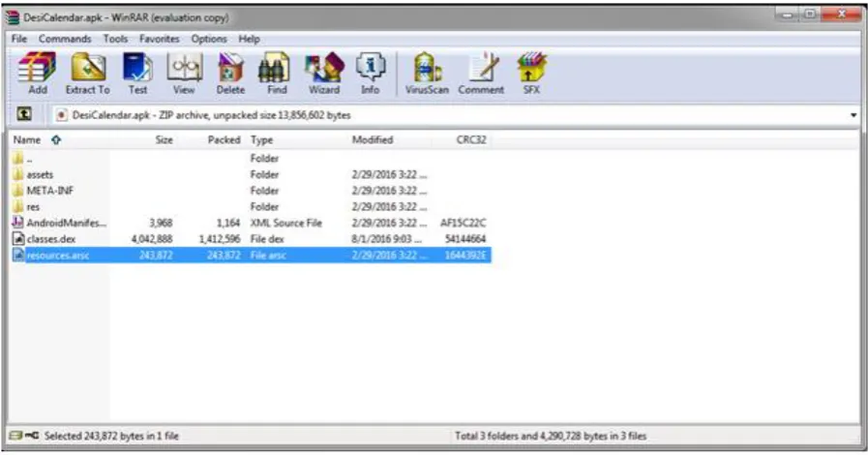Show archive Info
The width and height of the screenshot is (868, 455).
(370, 73)
